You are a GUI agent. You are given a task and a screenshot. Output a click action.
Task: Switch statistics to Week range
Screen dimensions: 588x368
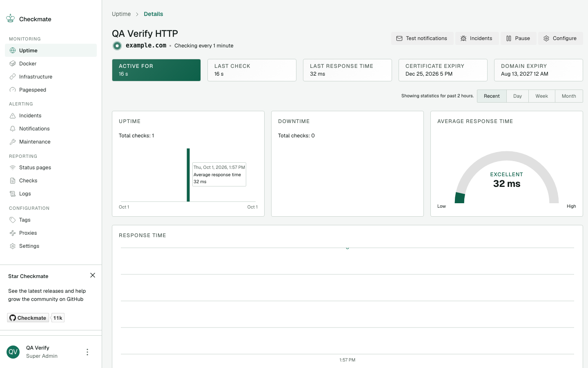[x=542, y=96]
